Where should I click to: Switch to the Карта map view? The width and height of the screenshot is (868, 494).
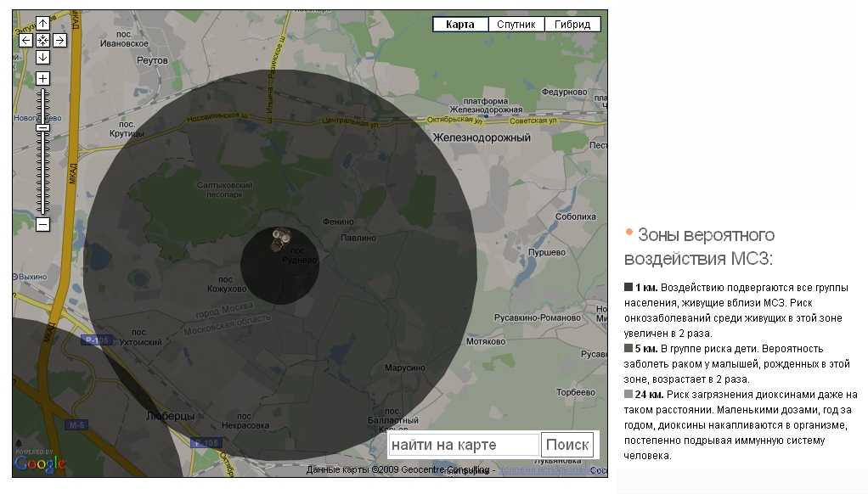click(x=460, y=25)
